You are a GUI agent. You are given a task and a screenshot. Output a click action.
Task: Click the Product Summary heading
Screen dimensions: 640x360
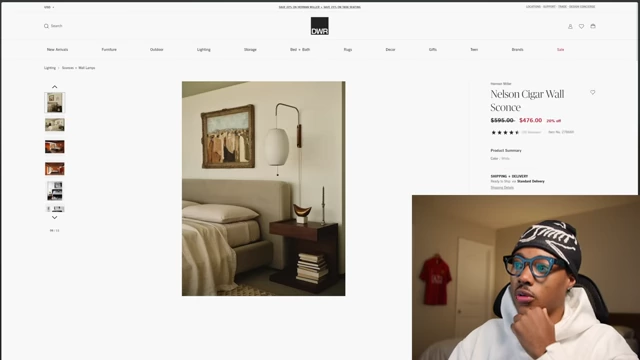506,151
